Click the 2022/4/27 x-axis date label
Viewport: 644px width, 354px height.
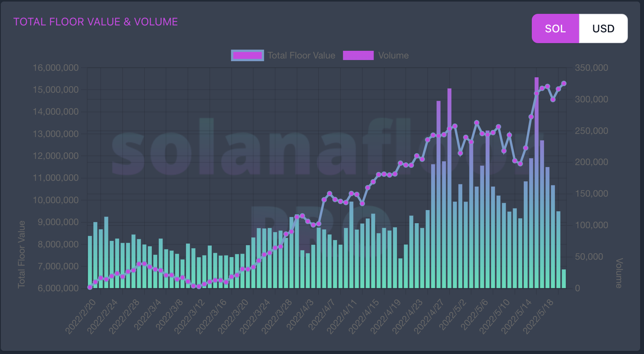pos(429,316)
